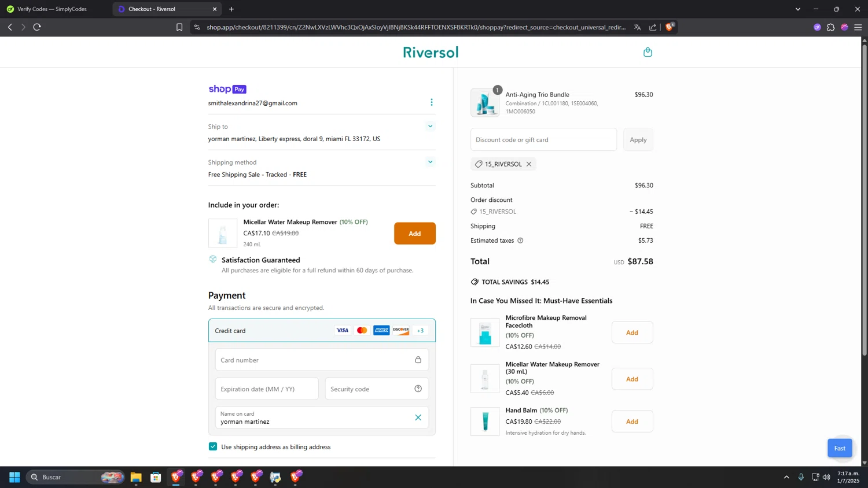This screenshot has width=868, height=488.
Task: Reload the checkout page
Action: pyautogui.click(x=37, y=27)
